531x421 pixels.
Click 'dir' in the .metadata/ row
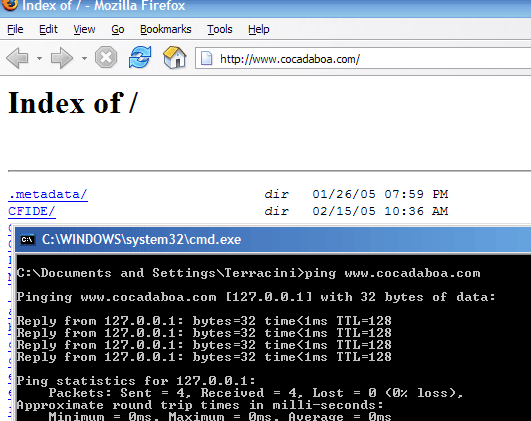tap(276, 194)
